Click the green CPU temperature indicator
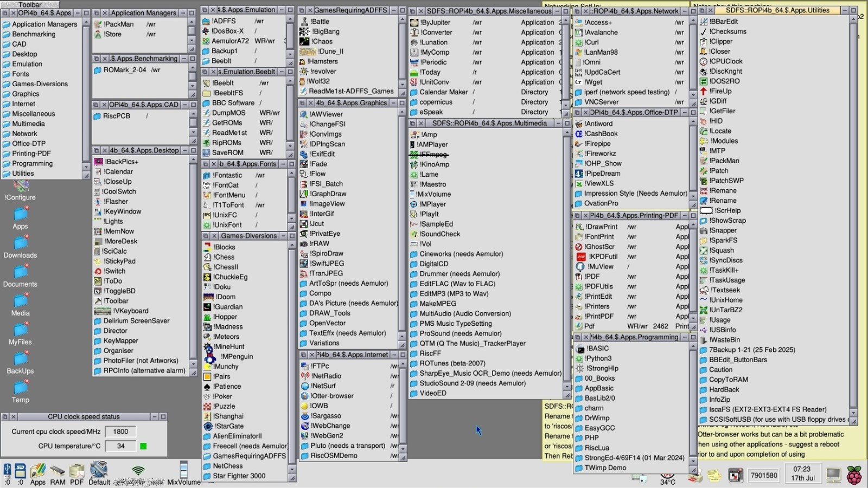 [x=143, y=446]
